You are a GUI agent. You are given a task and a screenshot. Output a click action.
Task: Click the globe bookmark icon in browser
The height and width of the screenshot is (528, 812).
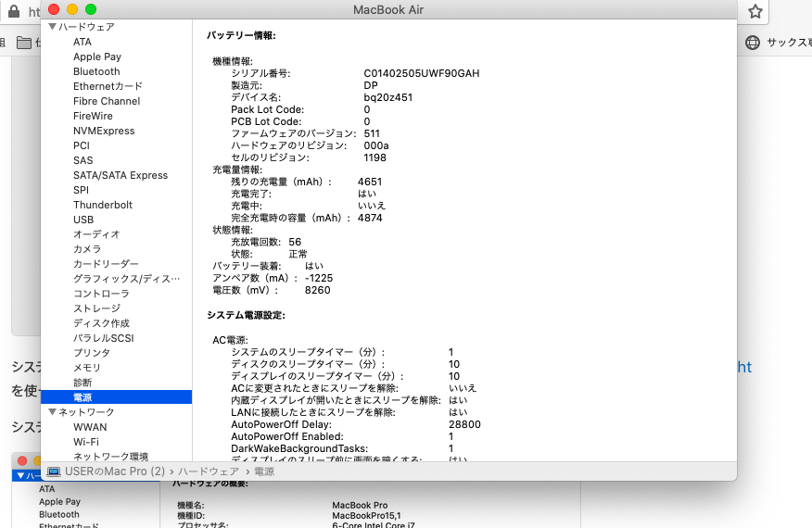(x=753, y=43)
